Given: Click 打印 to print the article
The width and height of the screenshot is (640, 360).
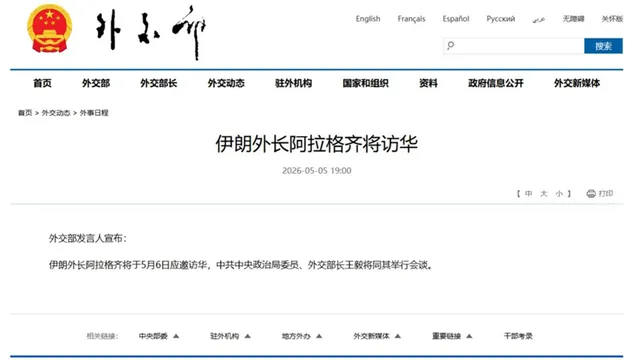Looking at the screenshot, I should [606, 193].
